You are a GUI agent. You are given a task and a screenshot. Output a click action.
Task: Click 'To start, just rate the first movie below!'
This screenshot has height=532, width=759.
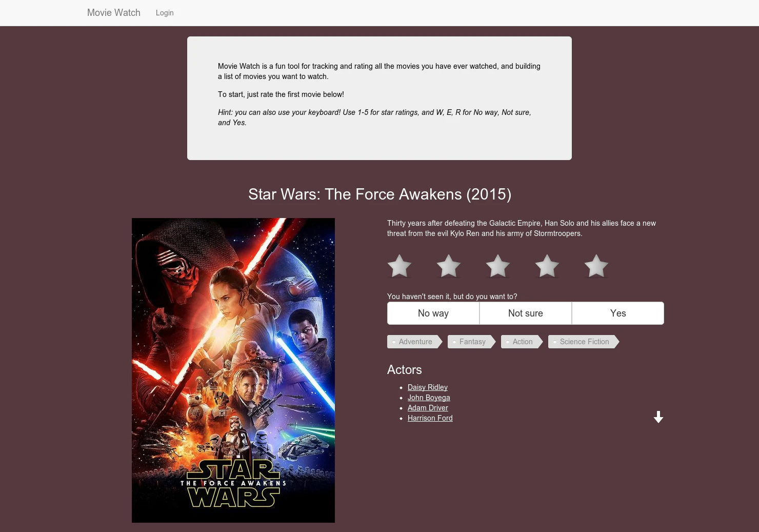click(x=281, y=94)
